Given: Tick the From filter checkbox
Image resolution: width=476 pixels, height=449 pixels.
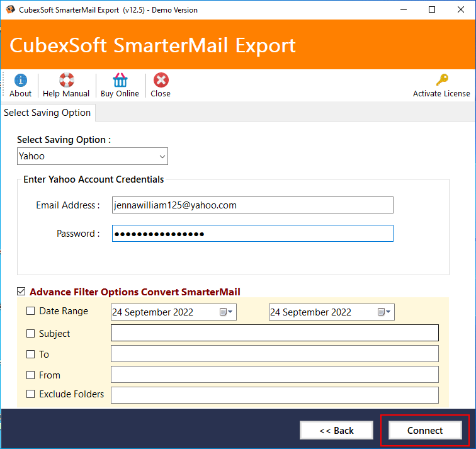Looking at the screenshot, I should coord(30,375).
